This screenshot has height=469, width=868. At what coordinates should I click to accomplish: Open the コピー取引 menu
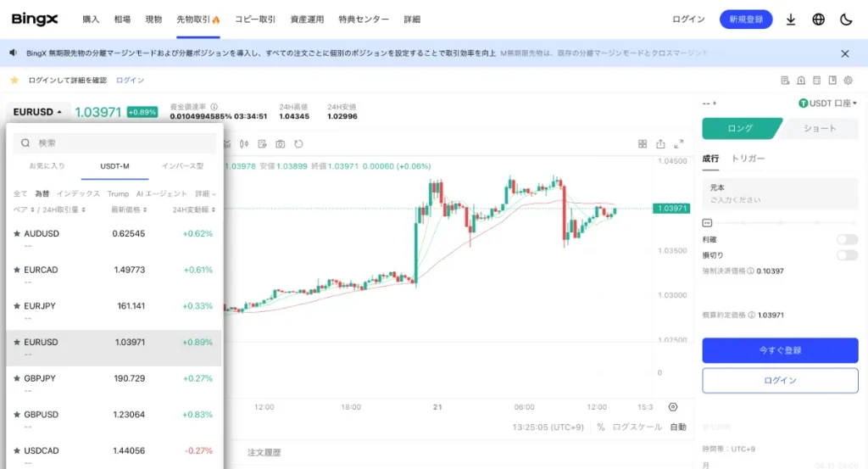pyautogui.click(x=255, y=20)
